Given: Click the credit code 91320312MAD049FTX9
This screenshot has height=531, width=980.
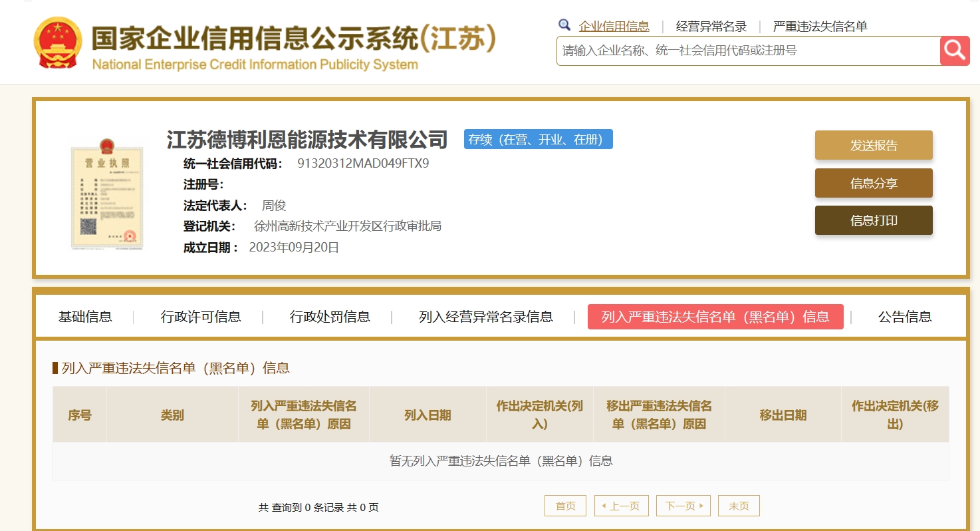Looking at the screenshot, I should pyautogui.click(x=363, y=164).
